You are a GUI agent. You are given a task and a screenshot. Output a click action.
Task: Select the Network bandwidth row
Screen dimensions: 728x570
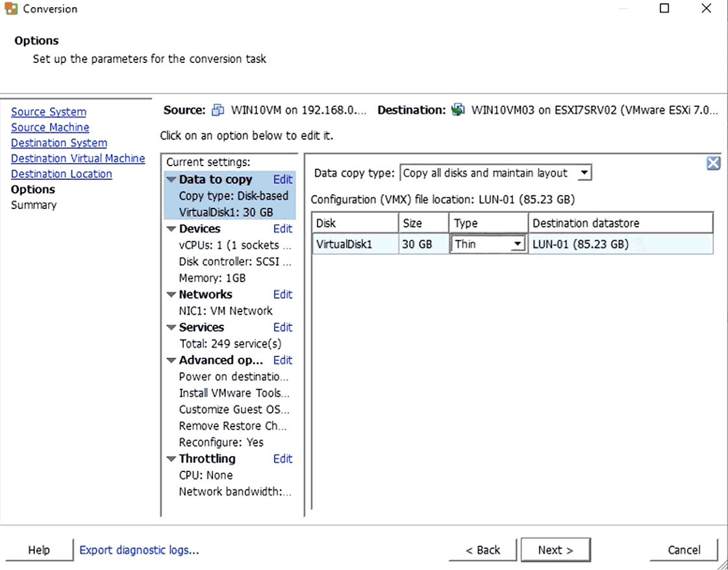tap(235, 492)
